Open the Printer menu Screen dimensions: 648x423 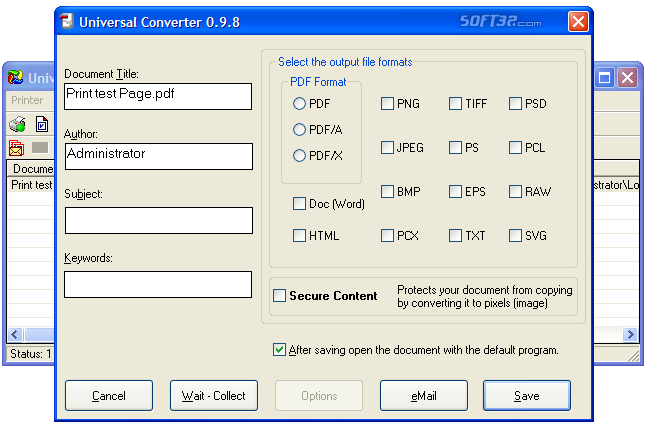(27, 100)
